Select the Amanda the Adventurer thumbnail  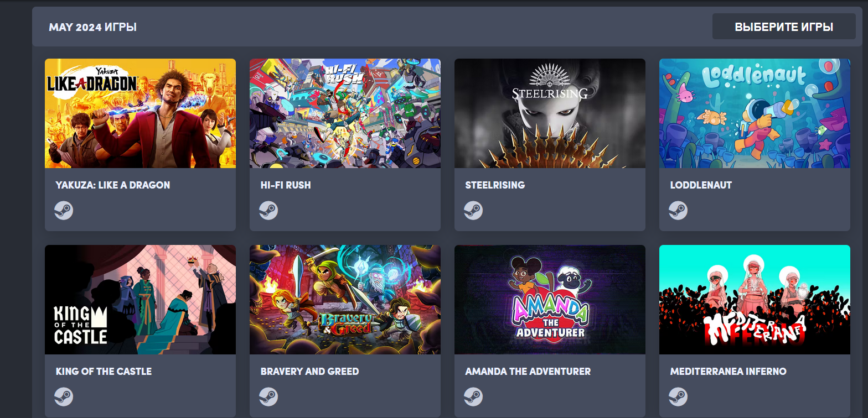click(x=550, y=300)
